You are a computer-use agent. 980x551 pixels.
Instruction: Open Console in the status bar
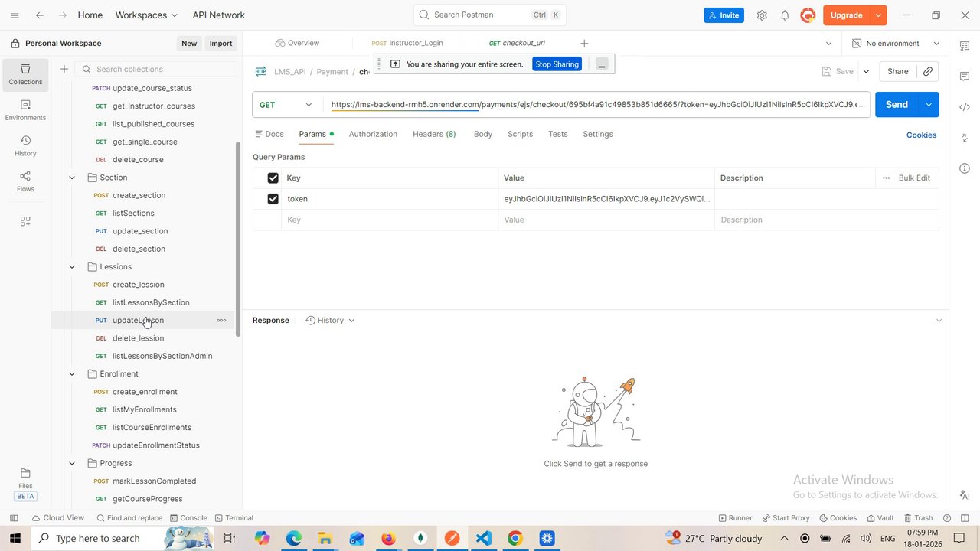point(188,518)
